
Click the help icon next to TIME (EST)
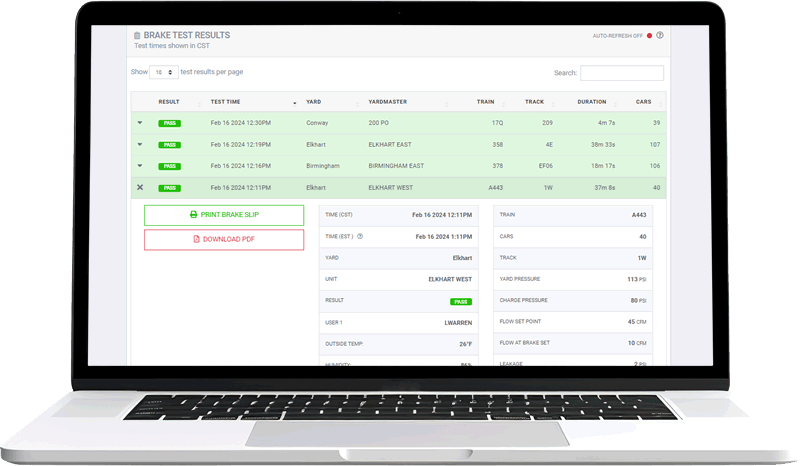click(x=360, y=236)
